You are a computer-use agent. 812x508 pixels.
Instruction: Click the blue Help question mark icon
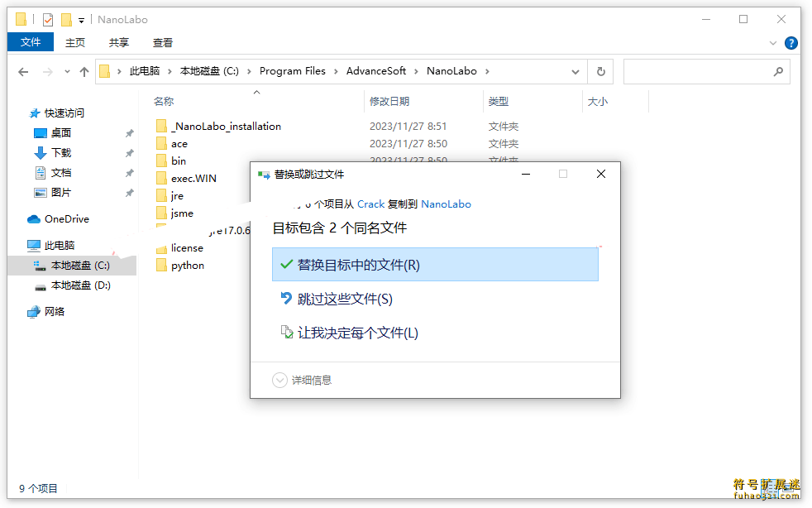click(791, 43)
